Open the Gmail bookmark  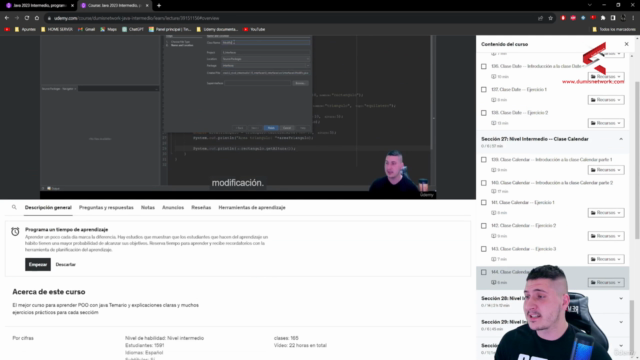[x=87, y=29]
